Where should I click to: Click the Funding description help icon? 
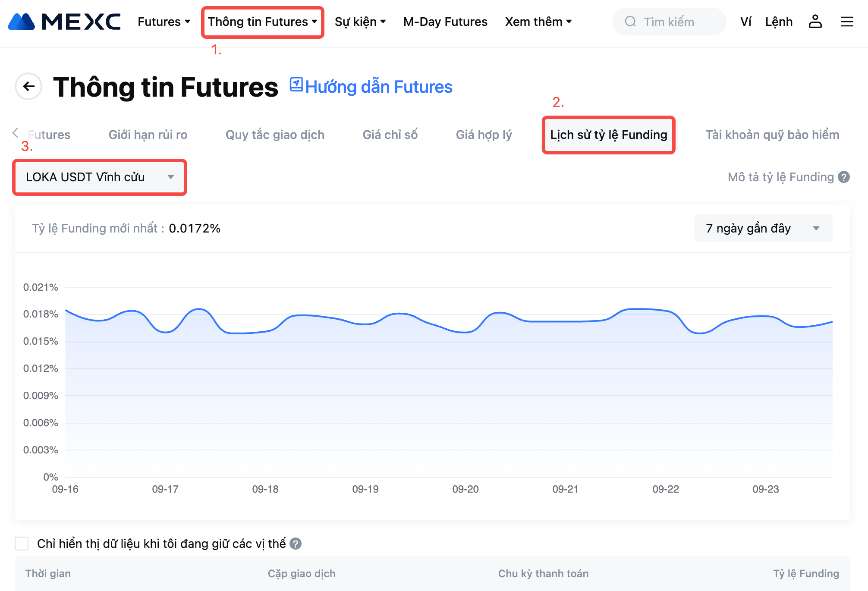coord(844,177)
